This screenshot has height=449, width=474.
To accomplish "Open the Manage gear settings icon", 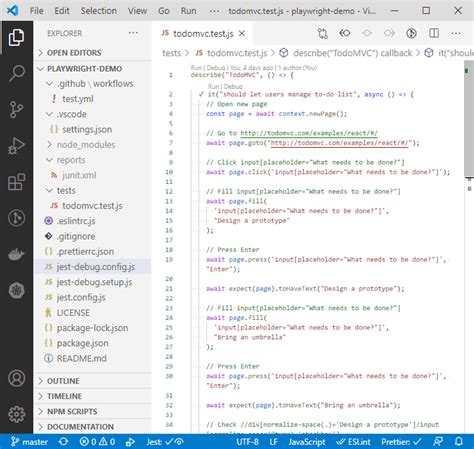I will pos(16,414).
